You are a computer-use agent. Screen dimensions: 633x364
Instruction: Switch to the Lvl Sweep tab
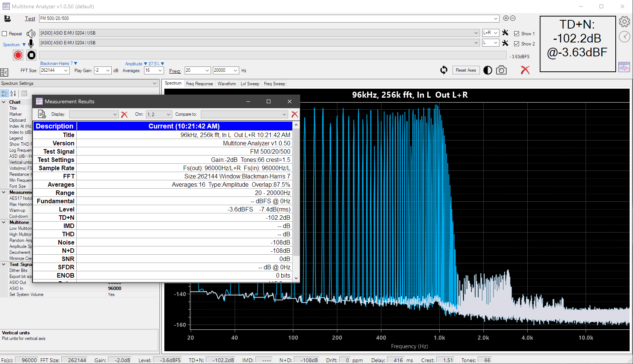pyautogui.click(x=250, y=84)
